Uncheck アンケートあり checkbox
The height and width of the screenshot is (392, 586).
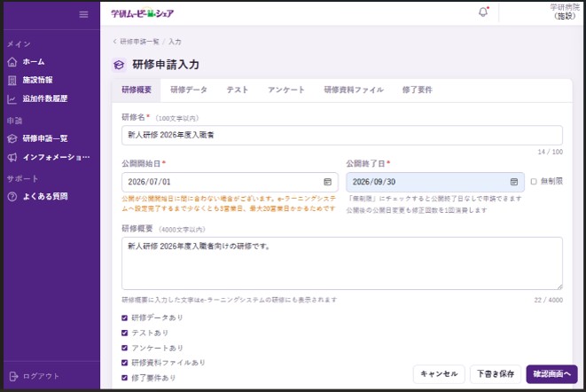tap(124, 348)
